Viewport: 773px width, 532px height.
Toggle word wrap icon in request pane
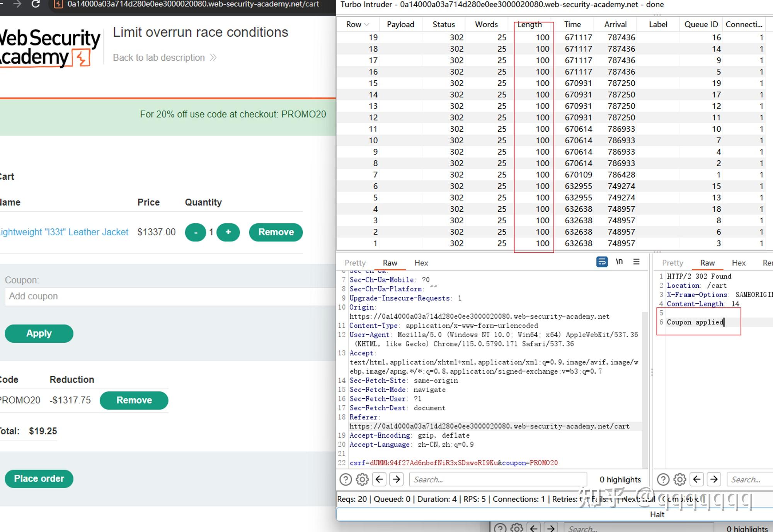[x=602, y=262]
